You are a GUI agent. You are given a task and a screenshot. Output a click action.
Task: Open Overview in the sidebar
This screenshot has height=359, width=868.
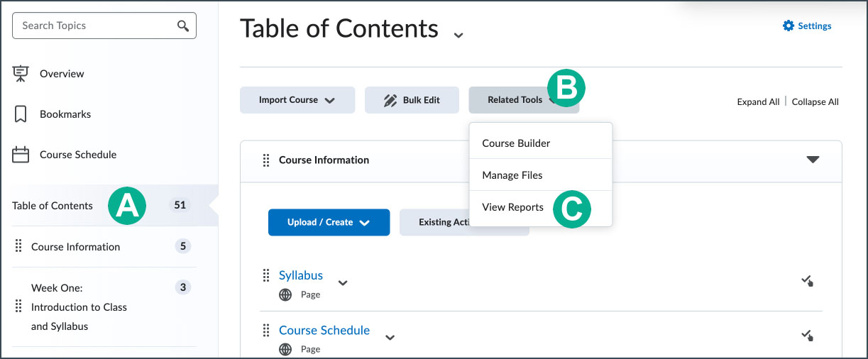coord(62,74)
